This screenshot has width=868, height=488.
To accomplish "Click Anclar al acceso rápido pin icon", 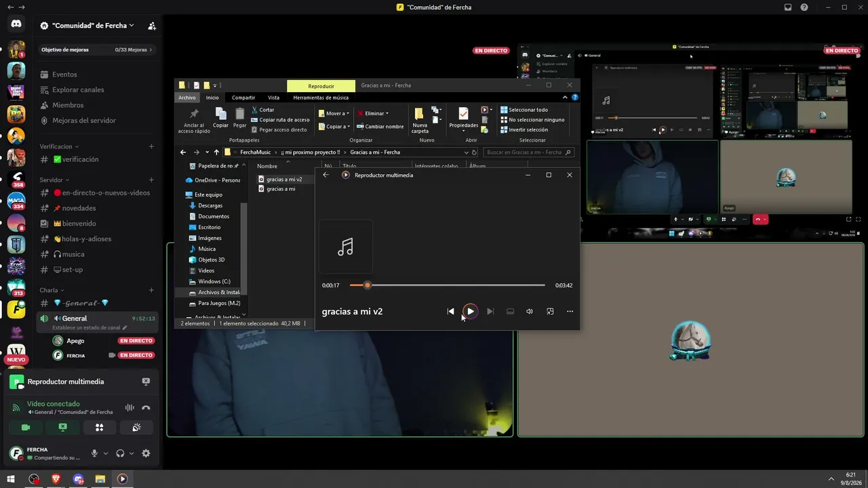I will point(194,120).
